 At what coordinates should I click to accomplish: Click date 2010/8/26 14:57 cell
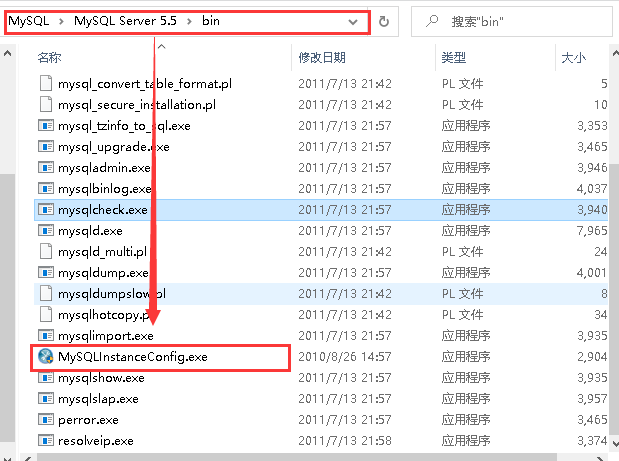click(x=345, y=357)
